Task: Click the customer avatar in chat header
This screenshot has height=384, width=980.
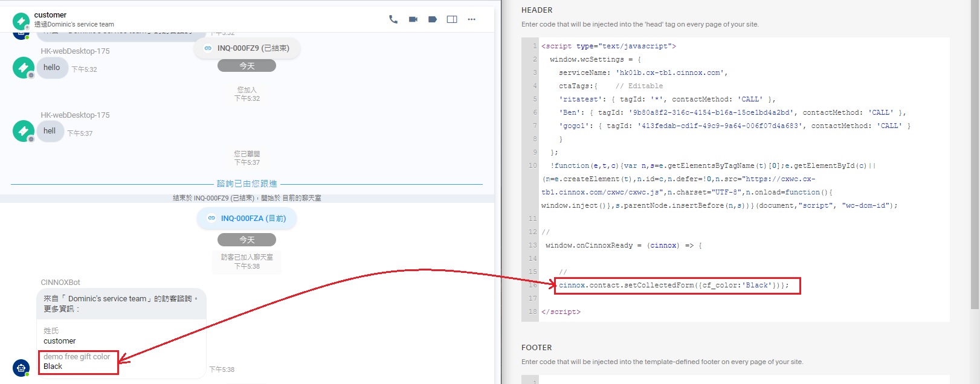Action: coord(21,21)
